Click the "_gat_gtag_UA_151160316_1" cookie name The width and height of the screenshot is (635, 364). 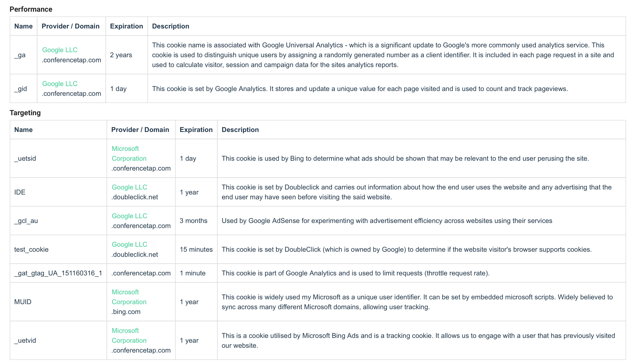(58, 273)
